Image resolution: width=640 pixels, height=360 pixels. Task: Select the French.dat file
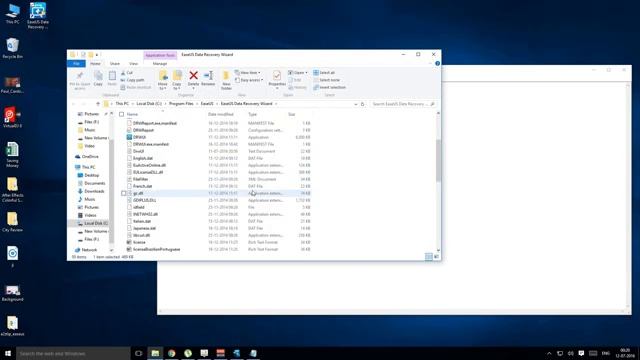tap(142, 186)
